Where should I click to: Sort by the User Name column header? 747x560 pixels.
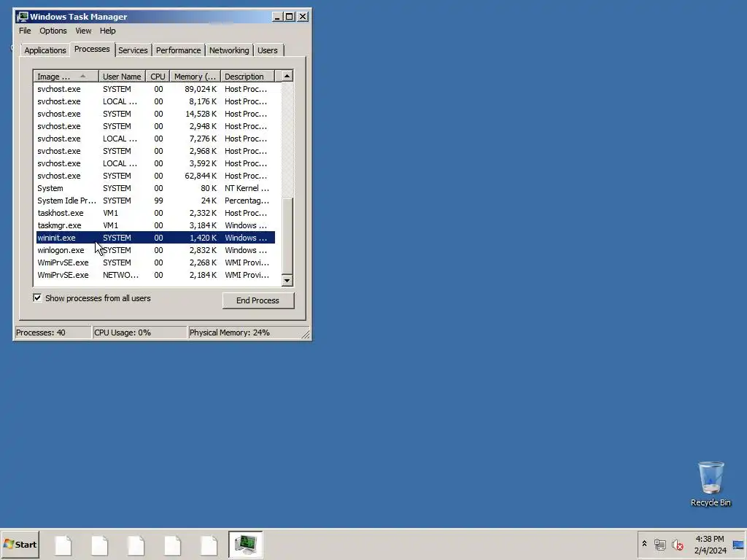click(122, 76)
